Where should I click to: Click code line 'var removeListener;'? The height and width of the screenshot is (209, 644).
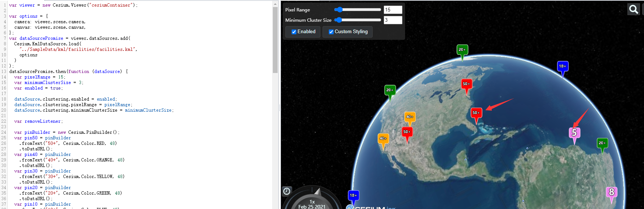(39, 121)
